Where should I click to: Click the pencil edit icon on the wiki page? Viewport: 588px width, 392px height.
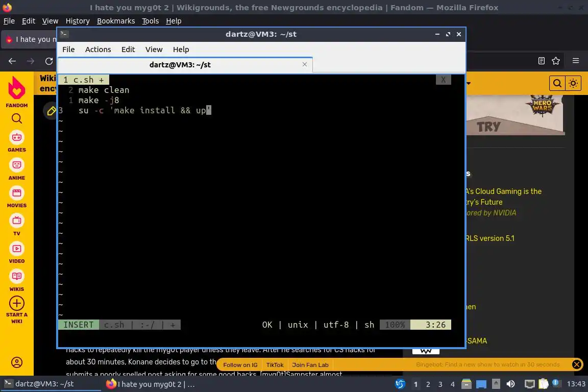[50, 111]
